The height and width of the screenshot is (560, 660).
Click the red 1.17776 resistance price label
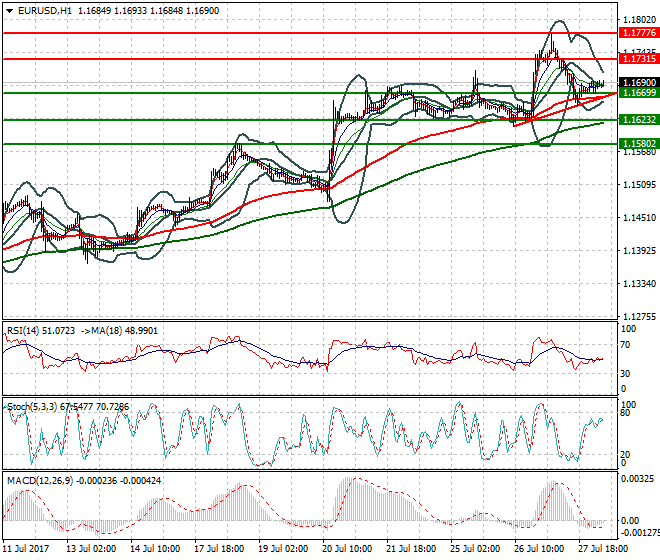click(x=639, y=33)
